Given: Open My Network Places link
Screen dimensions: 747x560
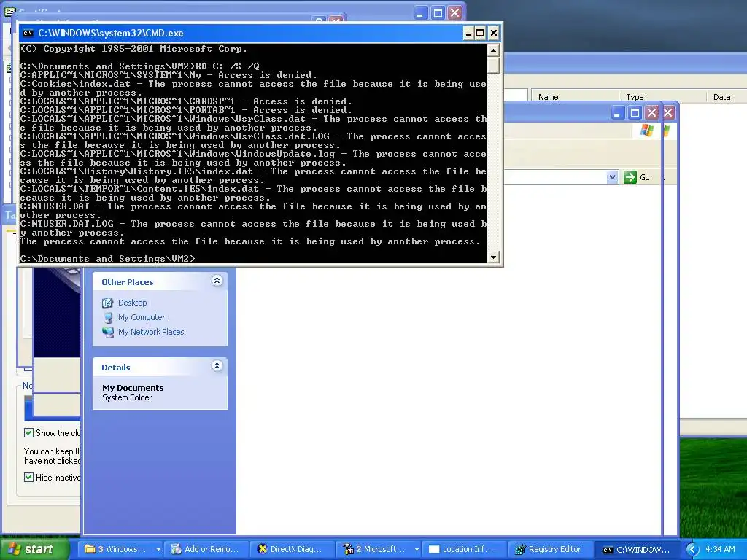Looking at the screenshot, I should coord(151,332).
